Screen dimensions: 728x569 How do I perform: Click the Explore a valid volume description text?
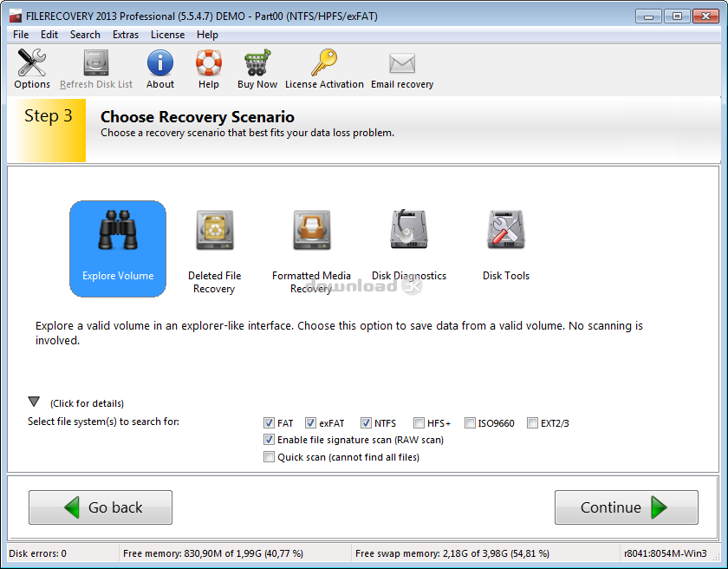click(x=339, y=333)
